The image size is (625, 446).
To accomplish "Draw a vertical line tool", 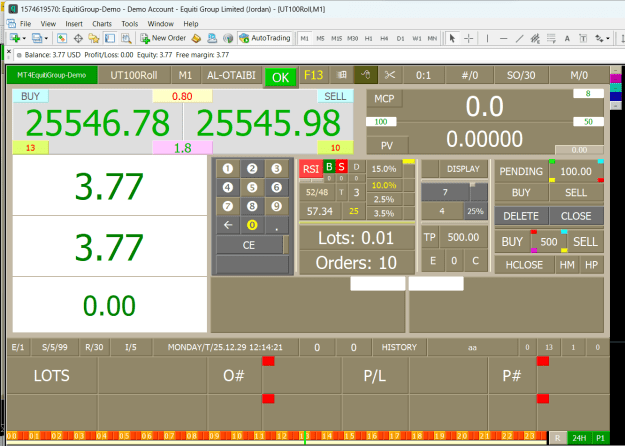I will click(x=487, y=38).
